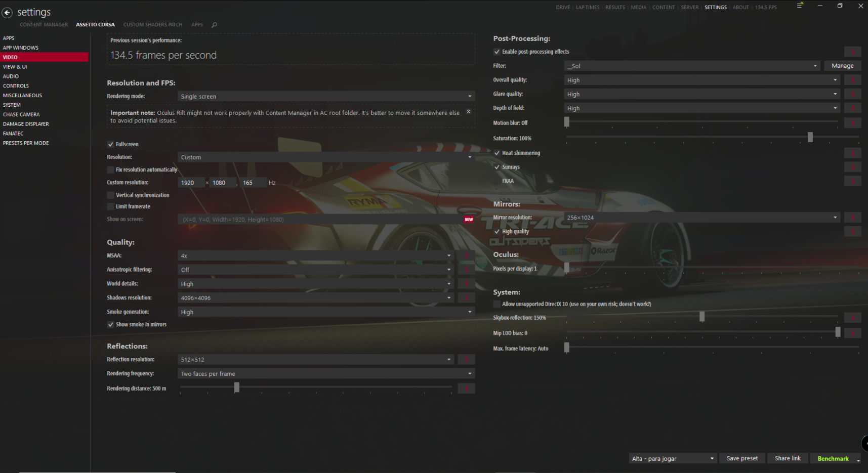Open the search magnifier in settings tabs
The image size is (868, 473).
(x=214, y=25)
